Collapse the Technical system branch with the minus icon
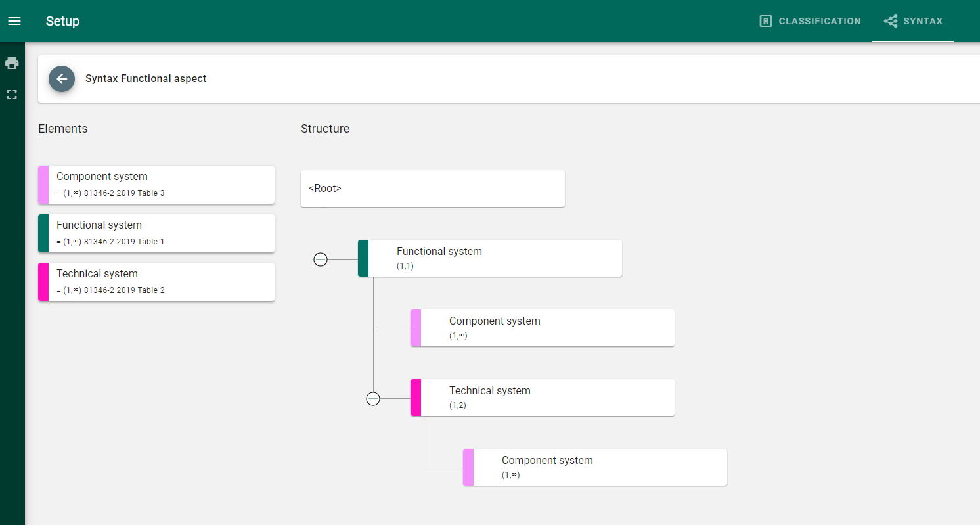This screenshot has width=980, height=525. [373, 398]
